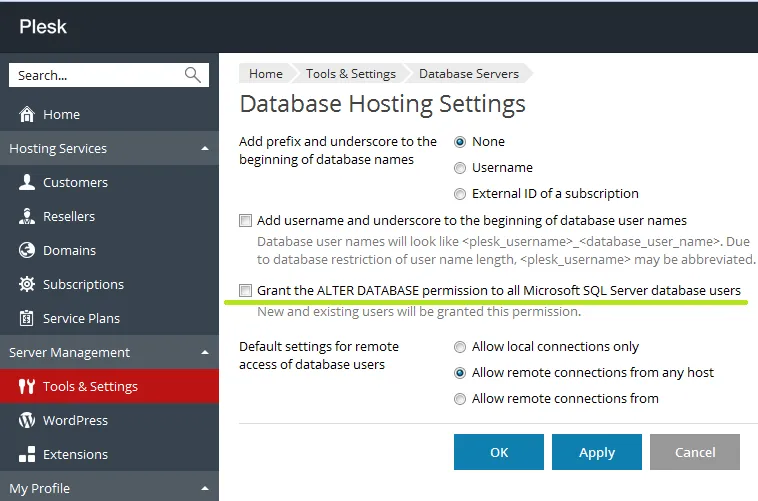758x501 pixels.
Task: Click the Subscriptions gear icon
Action: point(27,285)
